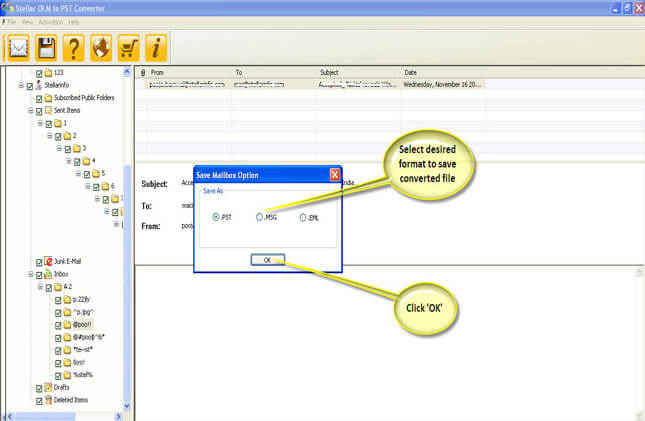
Task: Sort by the To column header
Action: (239, 72)
